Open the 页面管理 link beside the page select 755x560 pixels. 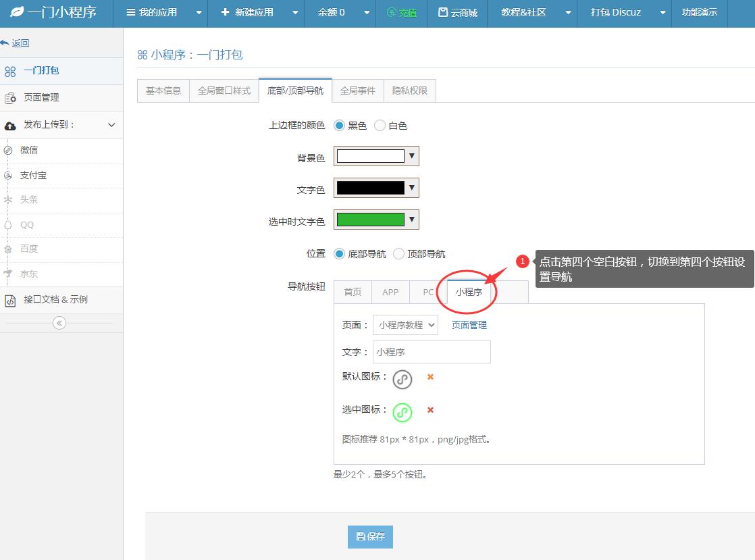pos(469,325)
